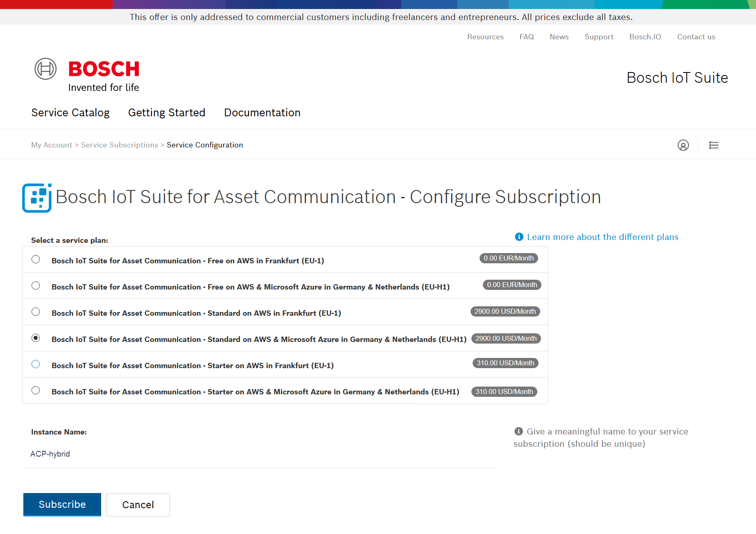Click the Subscribe button
756x534 pixels.
[x=62, y=505]
